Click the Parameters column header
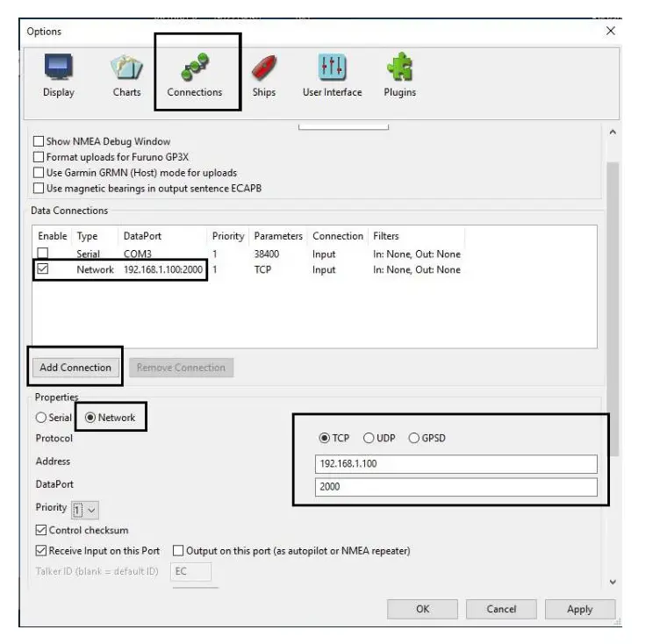The image size is (667, 644). (278, 236)
